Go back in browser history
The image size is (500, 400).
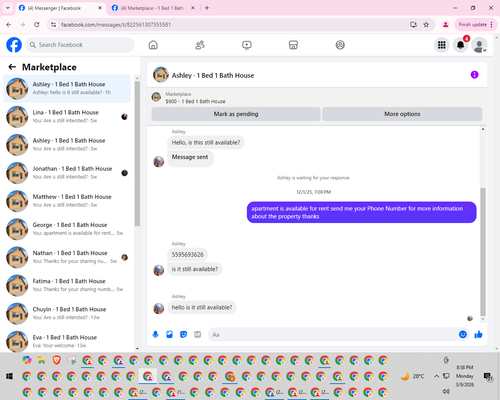9,25
